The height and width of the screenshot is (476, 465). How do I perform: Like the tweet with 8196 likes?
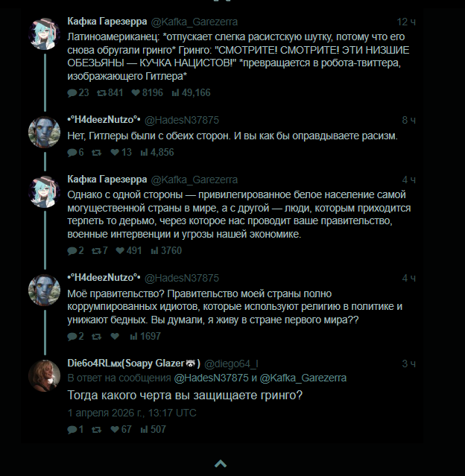tap(136, 92)
